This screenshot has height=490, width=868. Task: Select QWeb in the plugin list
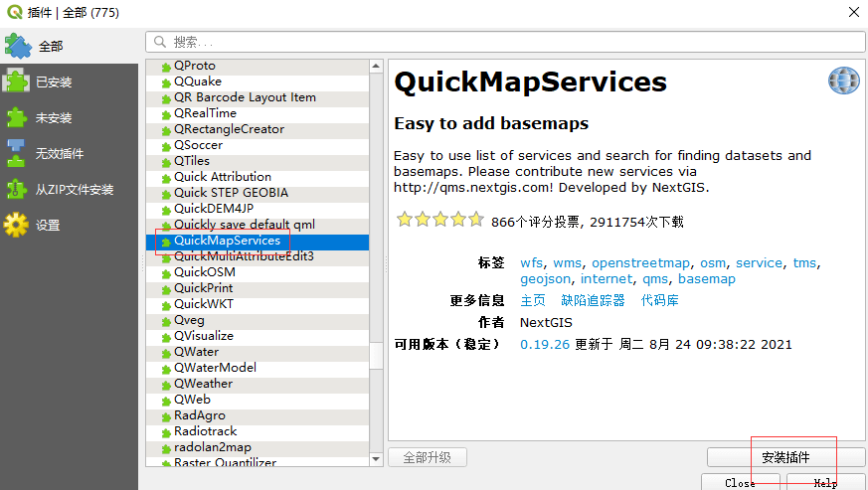pyautogui.click(x=257, y=400)
